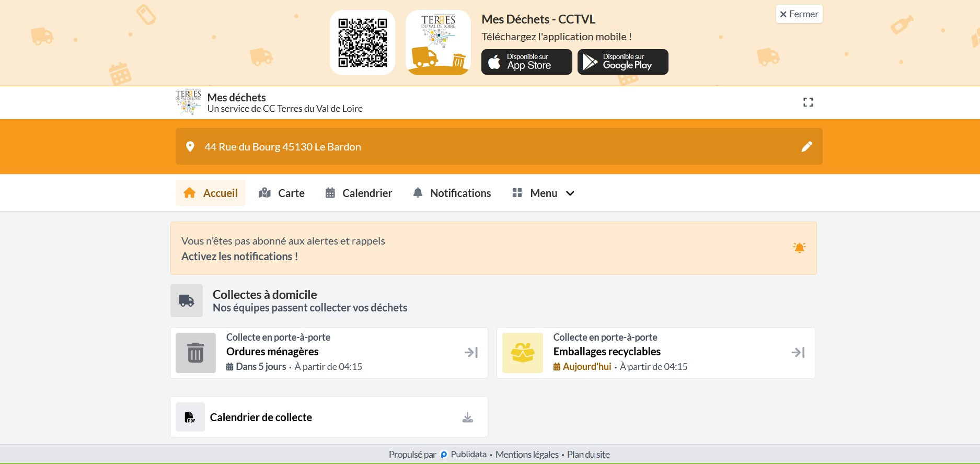Open the Carte tab
Screen dimensions: 980x464
tap(282, 193)
